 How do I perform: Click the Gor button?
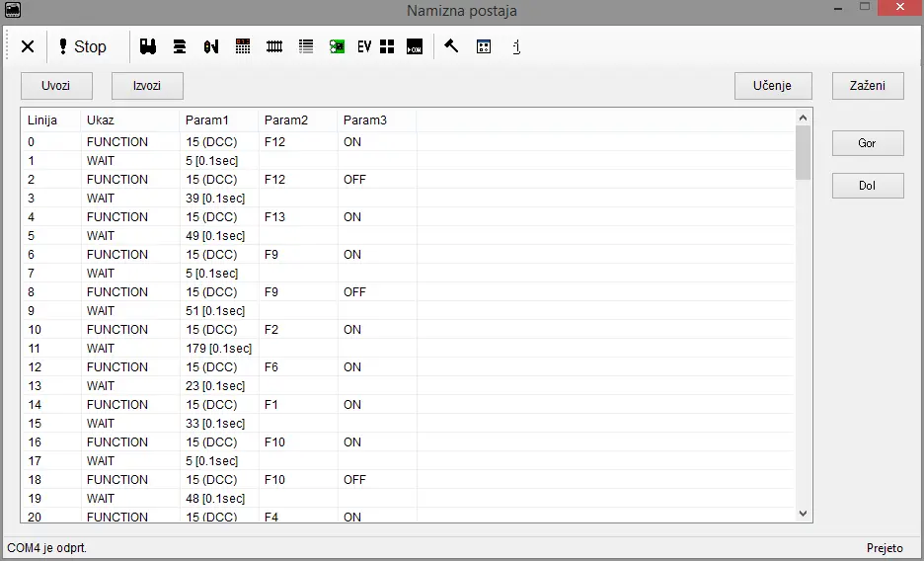click(x=867, y=143)
